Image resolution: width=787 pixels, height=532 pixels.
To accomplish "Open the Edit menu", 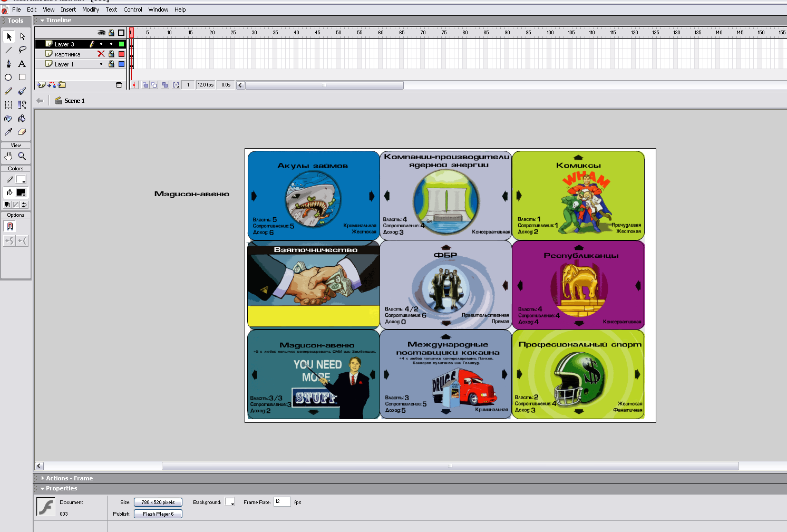I will [32, 9].
